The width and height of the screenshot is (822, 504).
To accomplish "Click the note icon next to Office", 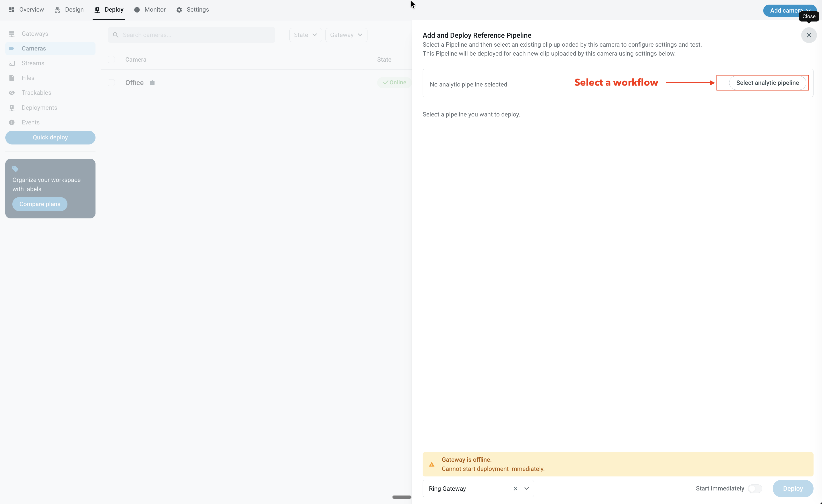I will [152, 83].
